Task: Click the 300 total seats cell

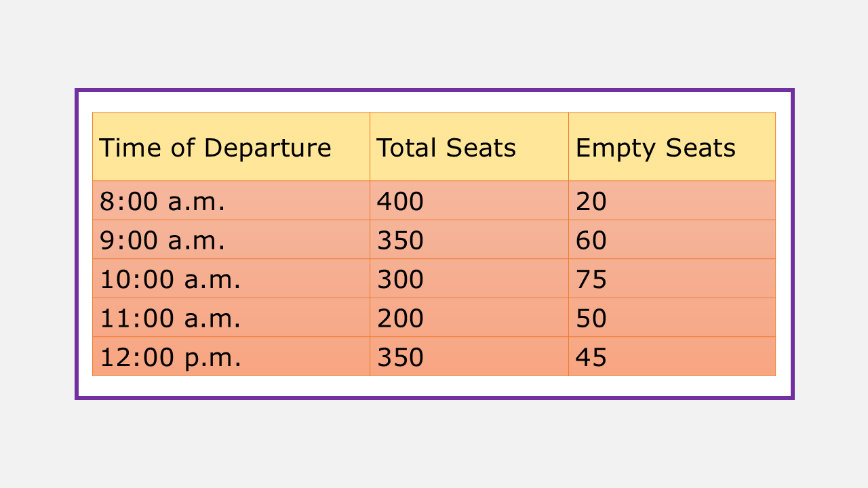Action: click(400, 279)
